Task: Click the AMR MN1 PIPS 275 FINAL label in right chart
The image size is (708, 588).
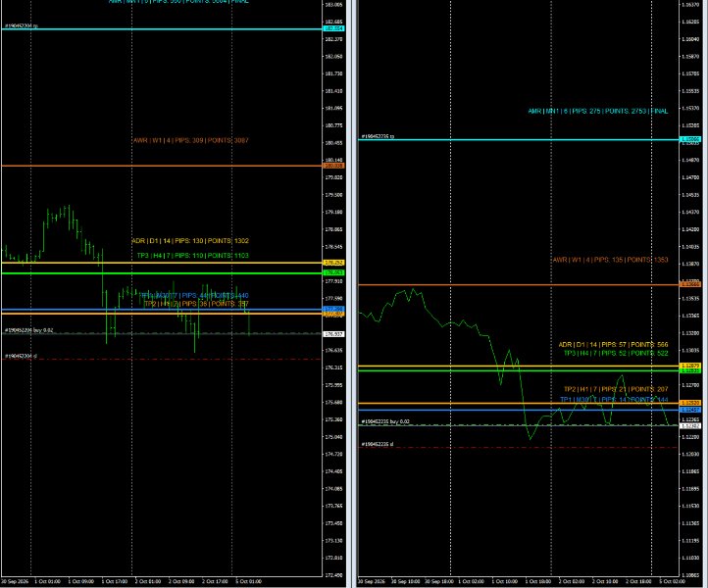Action: [598, 111]
